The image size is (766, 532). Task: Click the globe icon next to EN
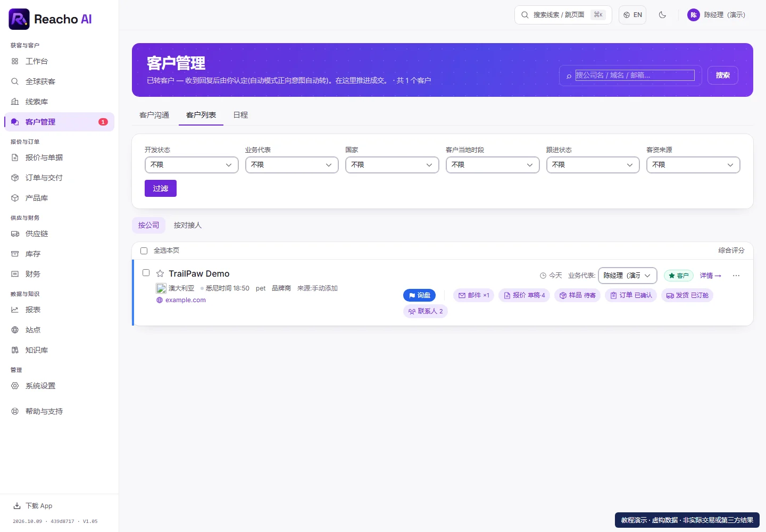[627, 15]
